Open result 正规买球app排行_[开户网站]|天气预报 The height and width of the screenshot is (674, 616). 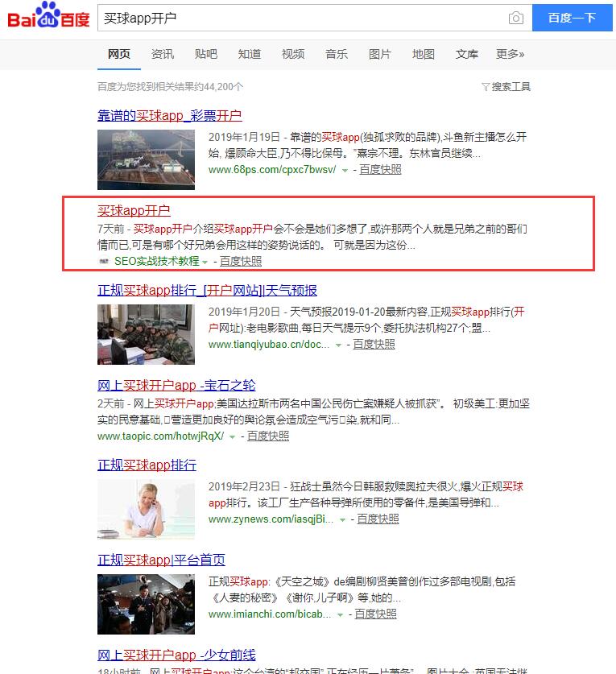pos(207,291)
